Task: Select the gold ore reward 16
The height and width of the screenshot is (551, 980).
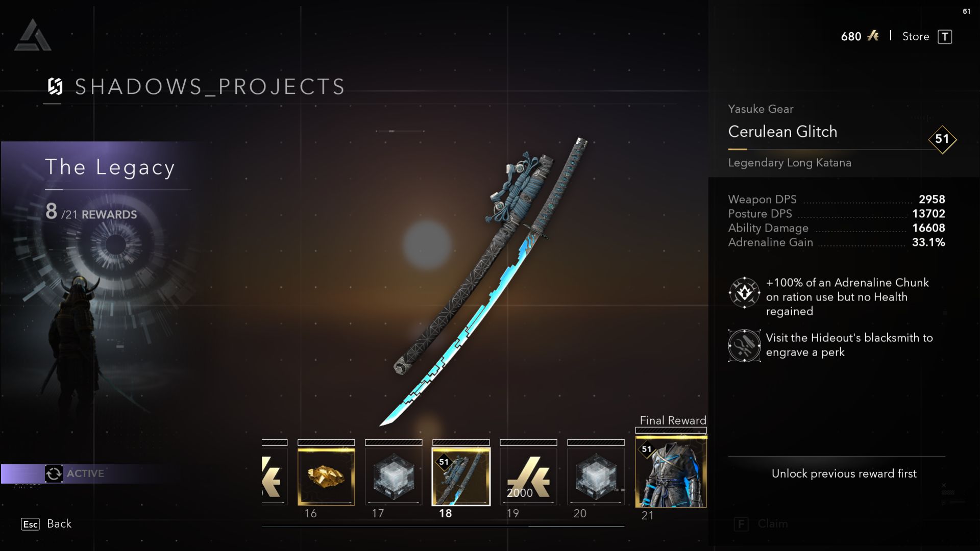Action: [x=326, y=477]
